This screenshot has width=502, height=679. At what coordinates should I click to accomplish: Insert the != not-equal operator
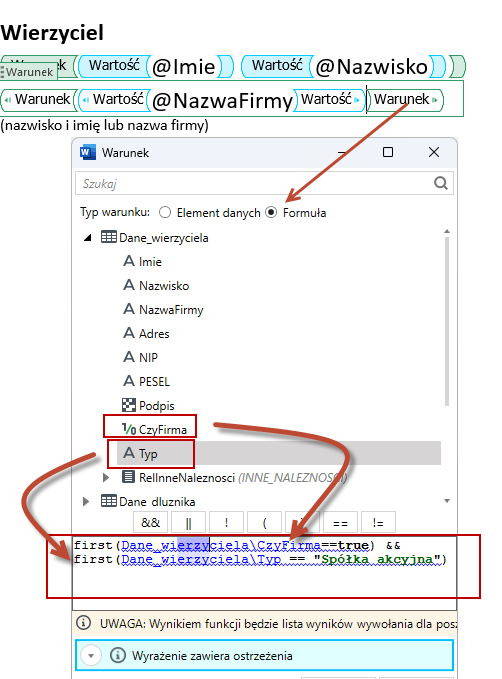[x=378, y=523]
